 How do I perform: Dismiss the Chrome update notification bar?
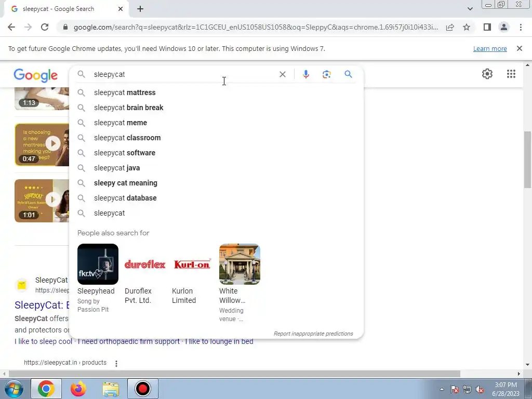click(x=519, y=48)
